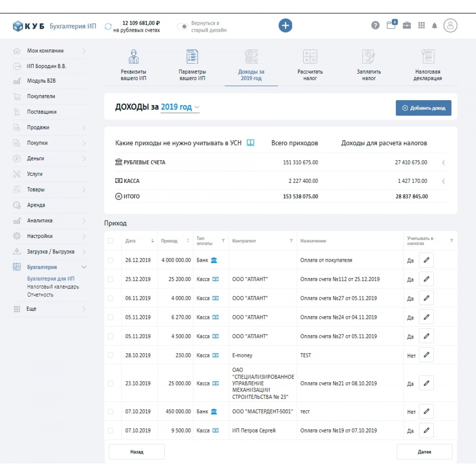Open the Параметры вашего ИП step
The width and height of the screenshot is (476, 476).
coord(192,65)
